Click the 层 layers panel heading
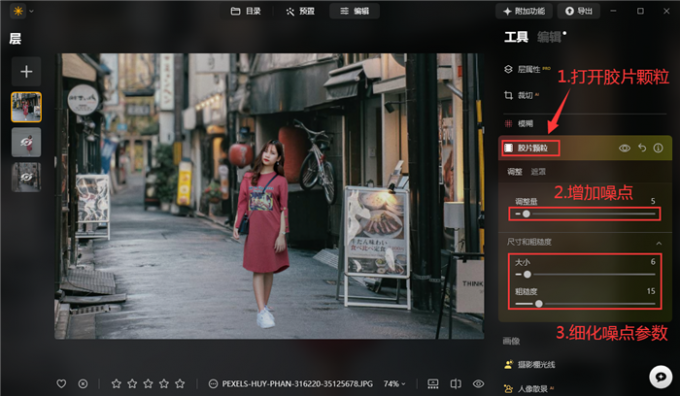The height and width of the screenshot is (396, 680). point(15,39)
